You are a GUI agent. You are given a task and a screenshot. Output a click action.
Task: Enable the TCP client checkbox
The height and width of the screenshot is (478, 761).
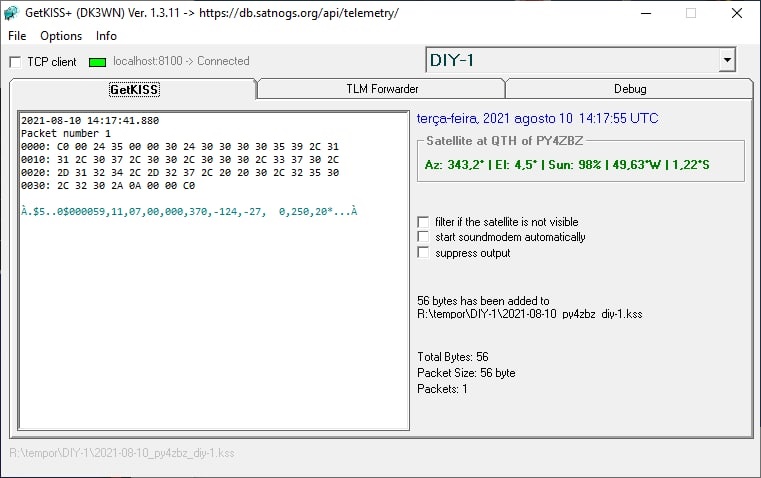pyautogui.click(x=16, y=62)
